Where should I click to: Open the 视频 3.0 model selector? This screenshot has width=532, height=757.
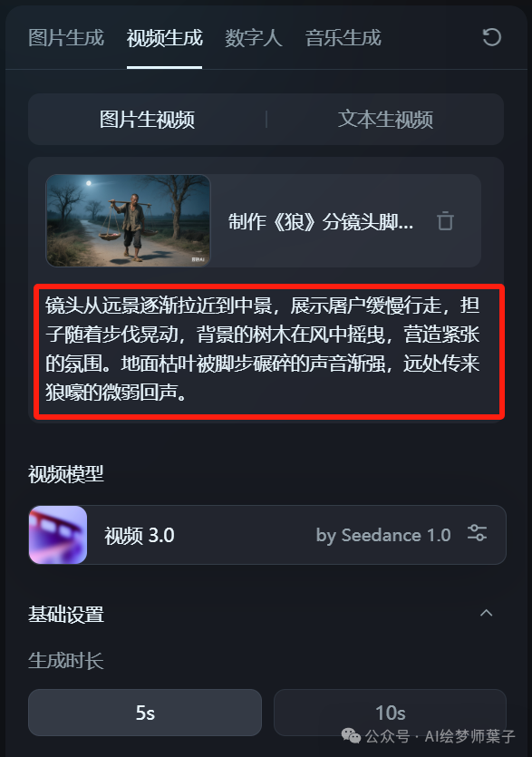tap(267, 535)
